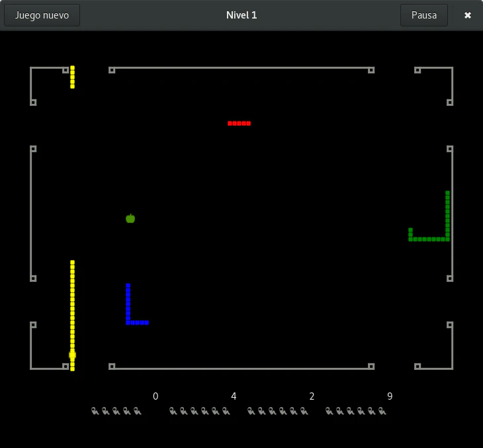Click the score showing 4
This screenshot has height=448, width=483.
(234, 396)
